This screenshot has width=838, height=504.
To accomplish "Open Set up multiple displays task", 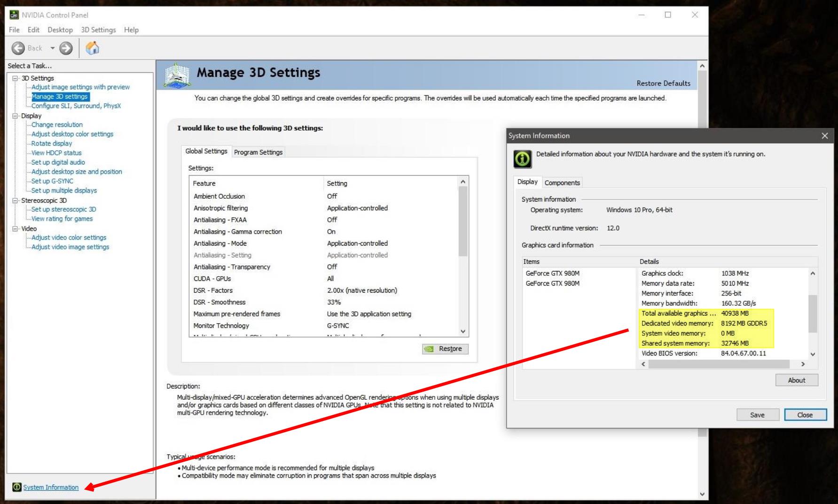I will [x=64, y=190].
